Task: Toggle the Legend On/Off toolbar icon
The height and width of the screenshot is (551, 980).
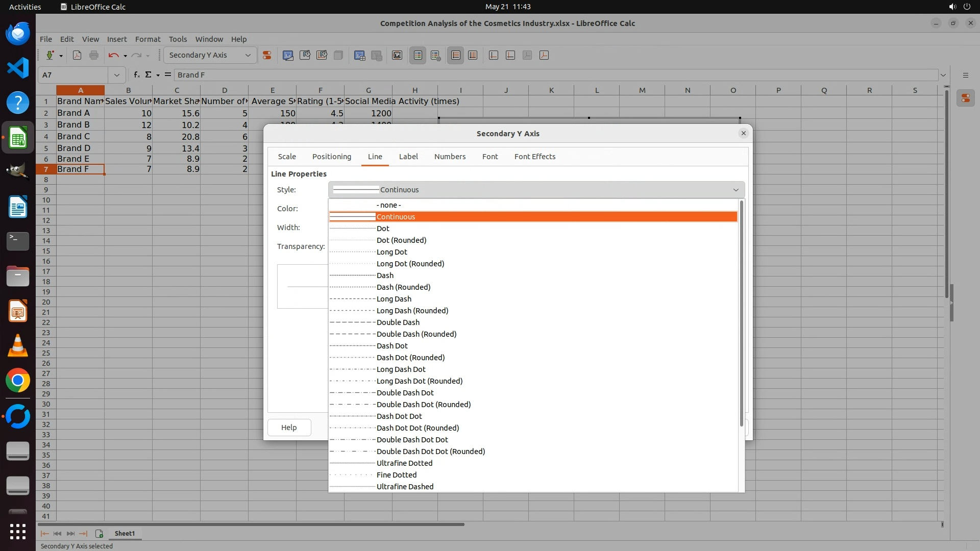Action: pos(418,55)
